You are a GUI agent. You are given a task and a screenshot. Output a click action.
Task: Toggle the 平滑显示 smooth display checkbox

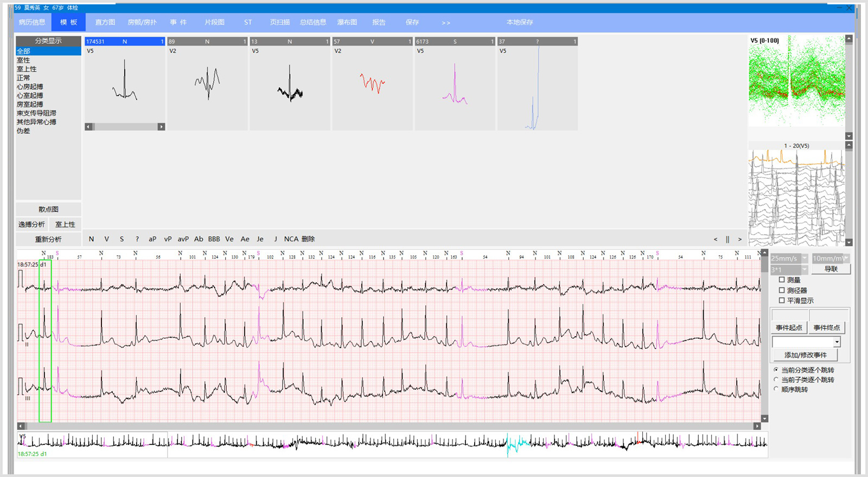click(x=782, y=300)
